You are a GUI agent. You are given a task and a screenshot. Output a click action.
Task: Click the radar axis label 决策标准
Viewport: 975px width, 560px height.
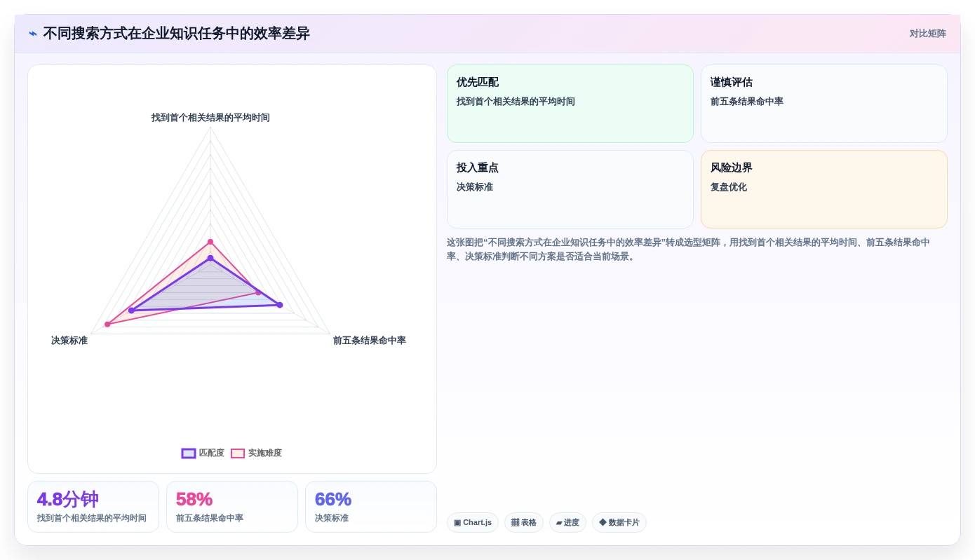tap(69, 341)
